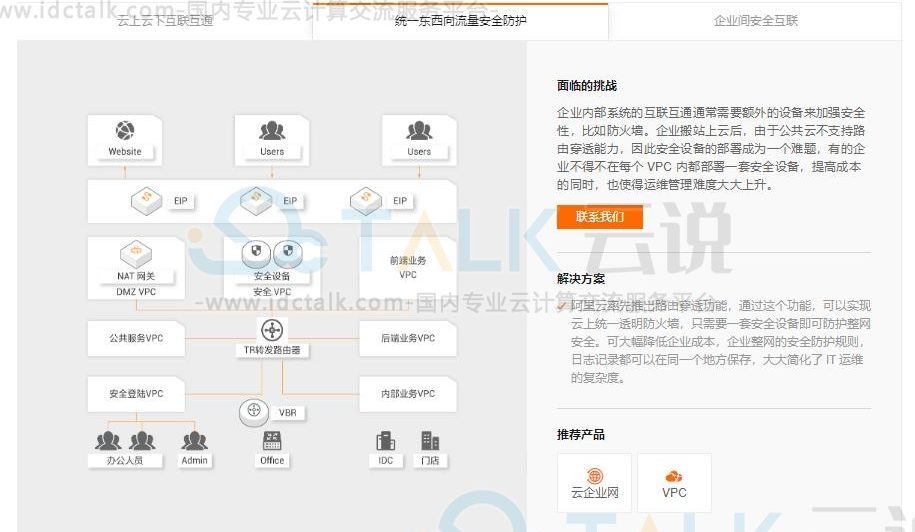Click the Website globe icon

point(125,131)
